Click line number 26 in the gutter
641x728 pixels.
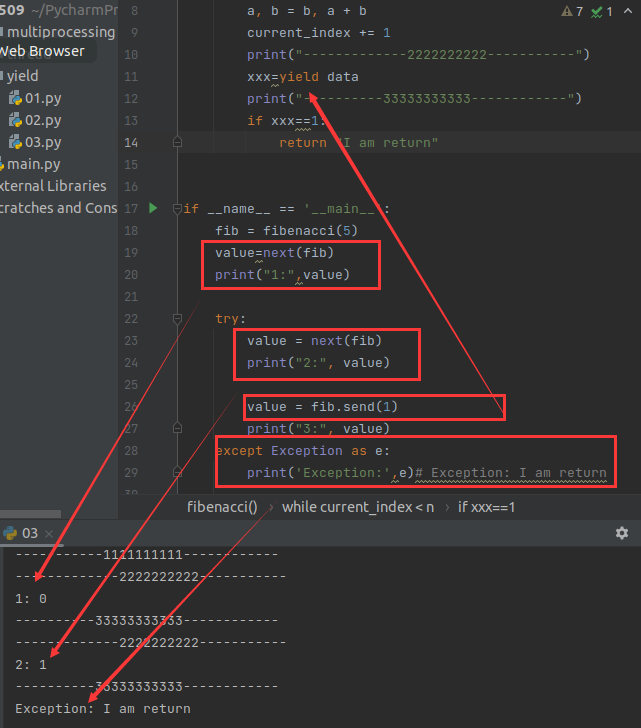[131, 407]
